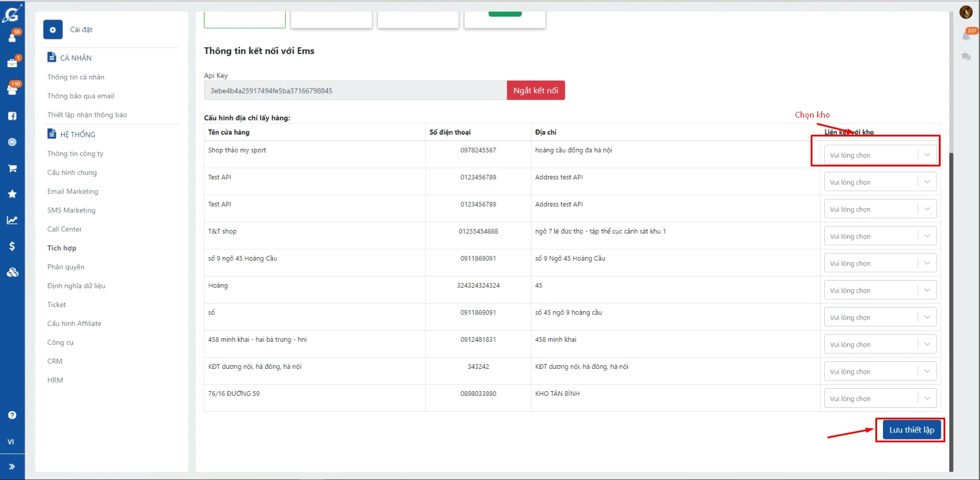
Task: Open the Facebook icon in left sidebar
Action: pyautogui.click(x=12, y=116)
